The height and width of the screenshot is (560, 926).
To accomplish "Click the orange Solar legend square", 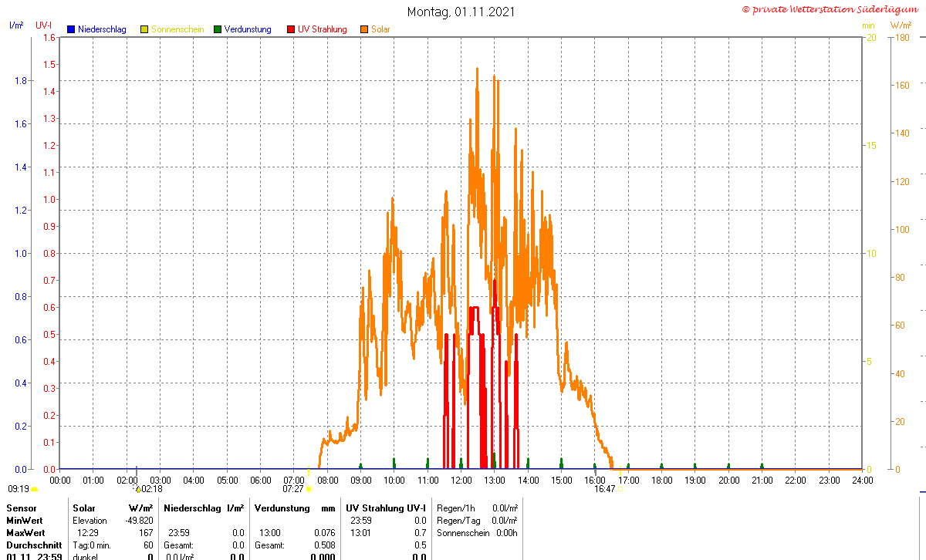I will tap(364, 29).
